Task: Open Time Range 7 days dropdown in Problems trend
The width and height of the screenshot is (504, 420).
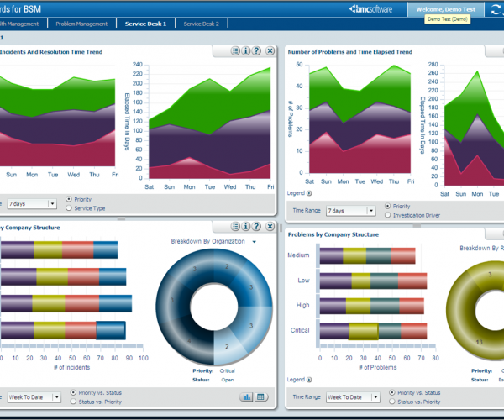Action: coord(351,211)
